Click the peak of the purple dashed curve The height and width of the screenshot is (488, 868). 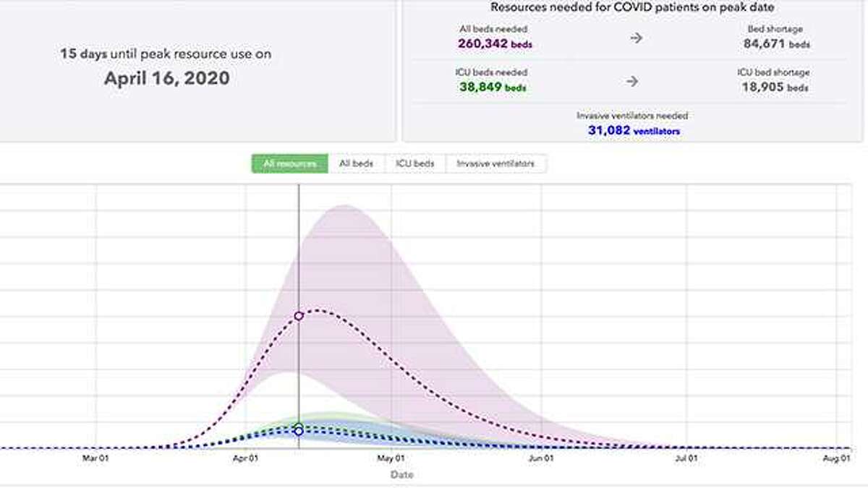point(317,310)
